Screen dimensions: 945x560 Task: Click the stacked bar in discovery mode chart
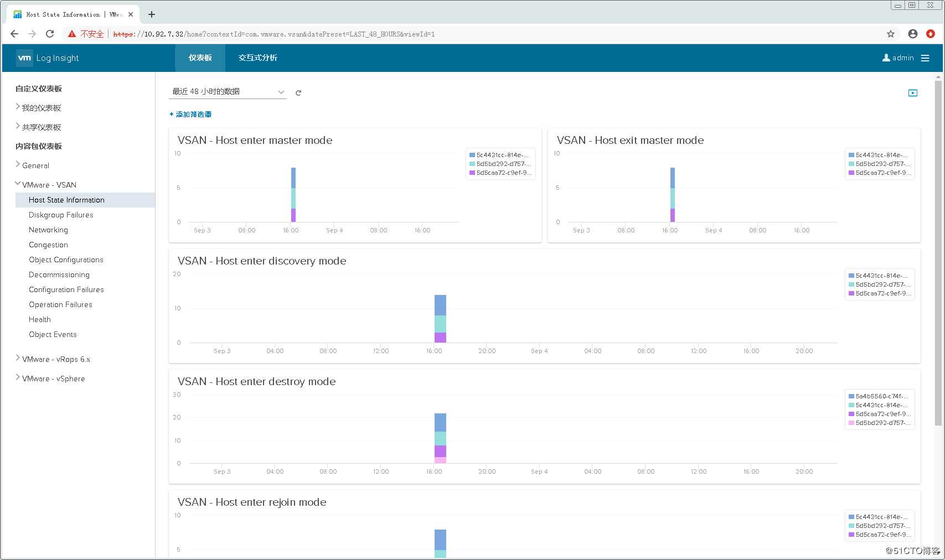(440, 319)
